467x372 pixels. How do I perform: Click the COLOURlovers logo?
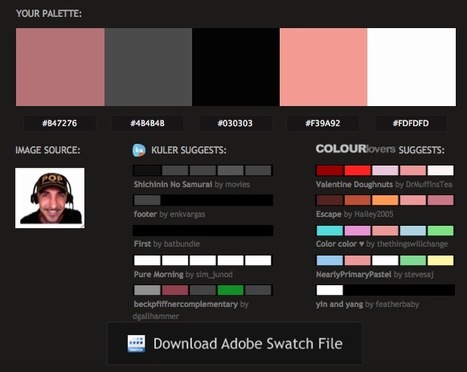[x=355, y=149]
